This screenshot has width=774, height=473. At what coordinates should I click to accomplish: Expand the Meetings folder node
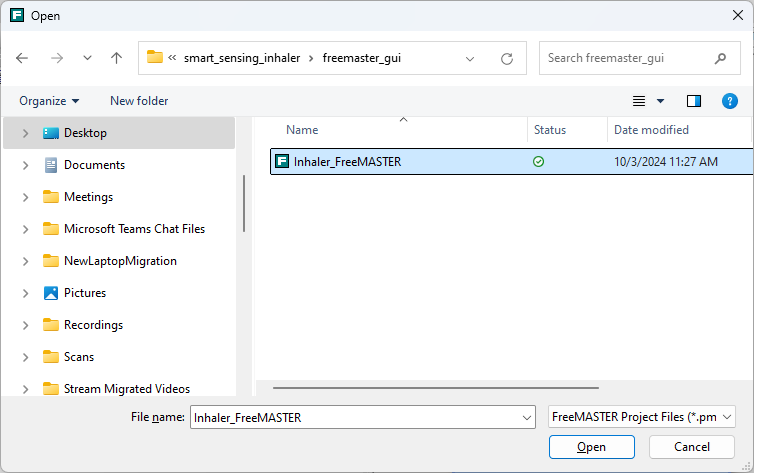[26, 197]
